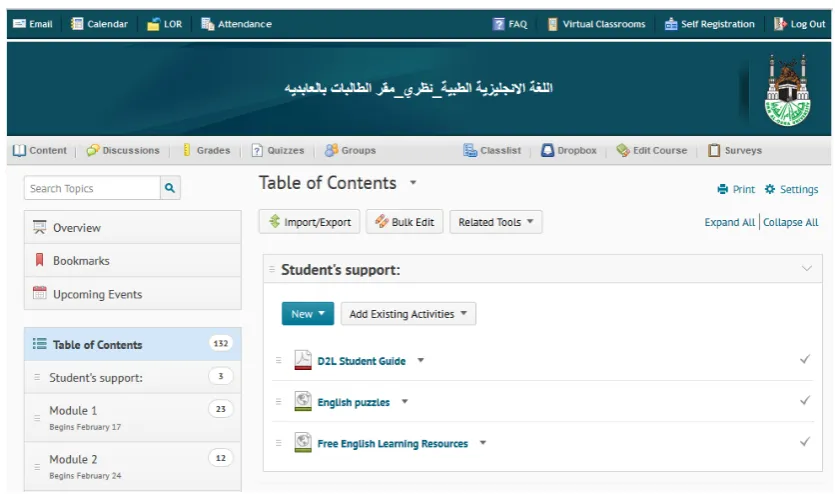
Task: Select Table of Contents in sidebar
Action: point(133,344)
